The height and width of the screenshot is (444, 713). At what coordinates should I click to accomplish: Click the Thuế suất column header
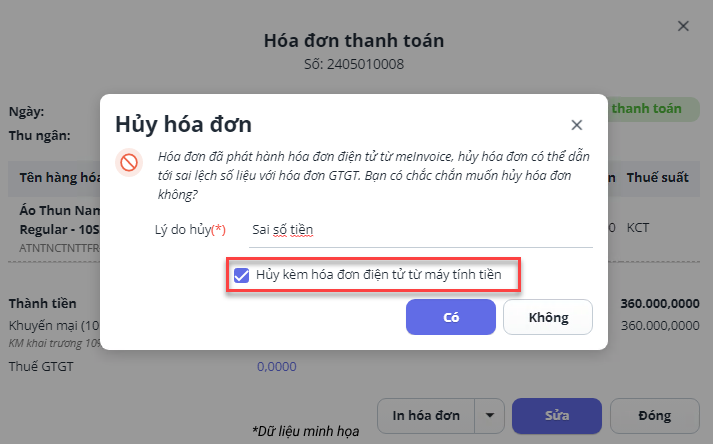point(657,177)
